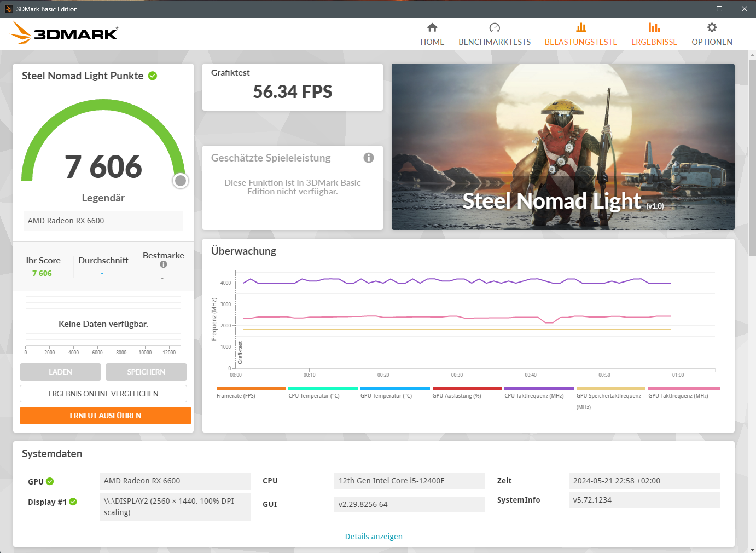Toggle the GPU-Temperatur (°C) legend entry
The image size is (756, 553).
pyautogui.click(x=395, y=393)
